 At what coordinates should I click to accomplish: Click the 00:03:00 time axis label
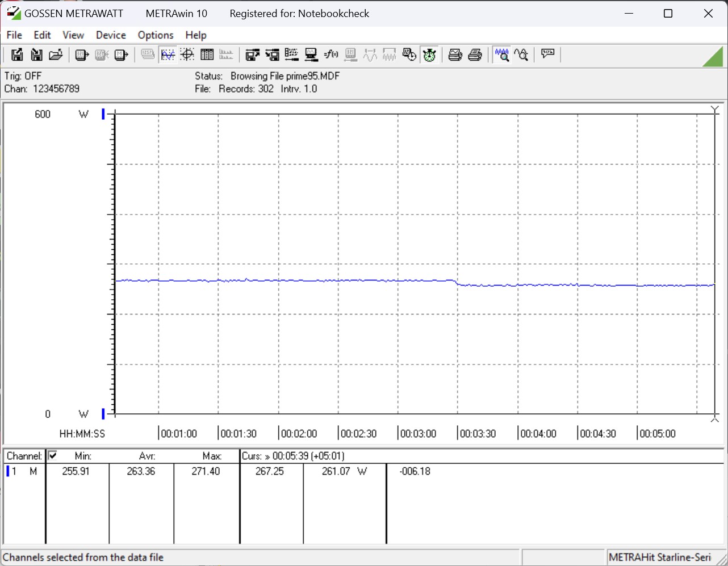coord(418,434)
